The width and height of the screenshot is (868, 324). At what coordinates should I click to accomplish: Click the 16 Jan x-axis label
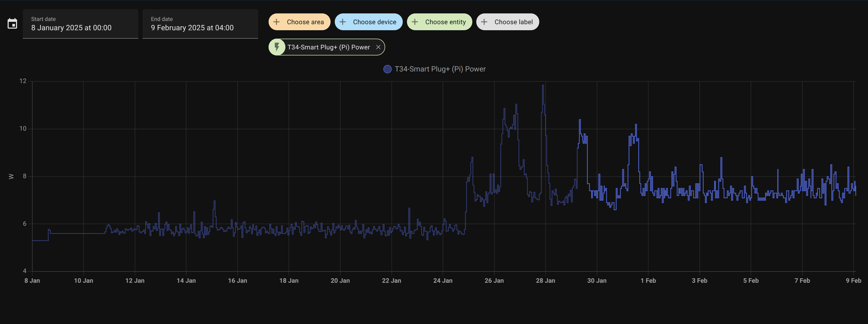click(x=238, y=280)
